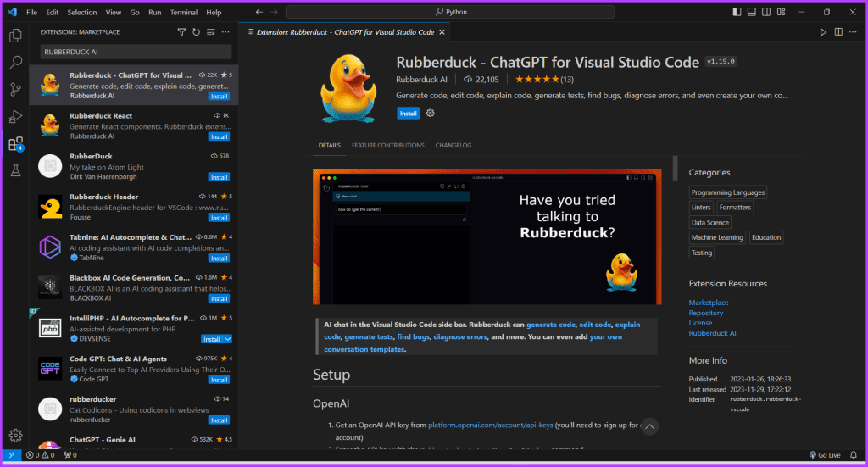Toggle the bottom panel layout

point(751,12)
